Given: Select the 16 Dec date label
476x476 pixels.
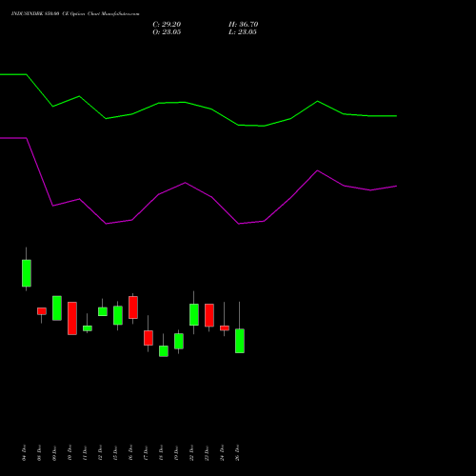Looking at the screenshot, I should tap(130, 452).
